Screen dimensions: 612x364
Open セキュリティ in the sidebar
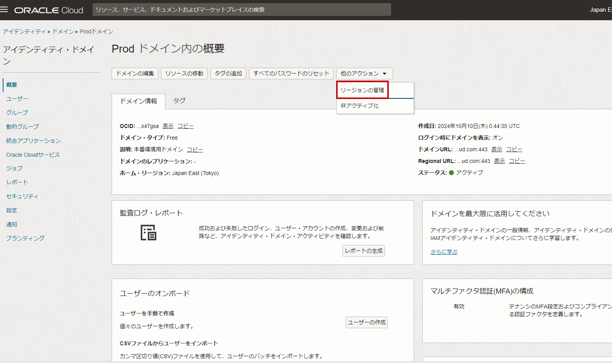22,196
